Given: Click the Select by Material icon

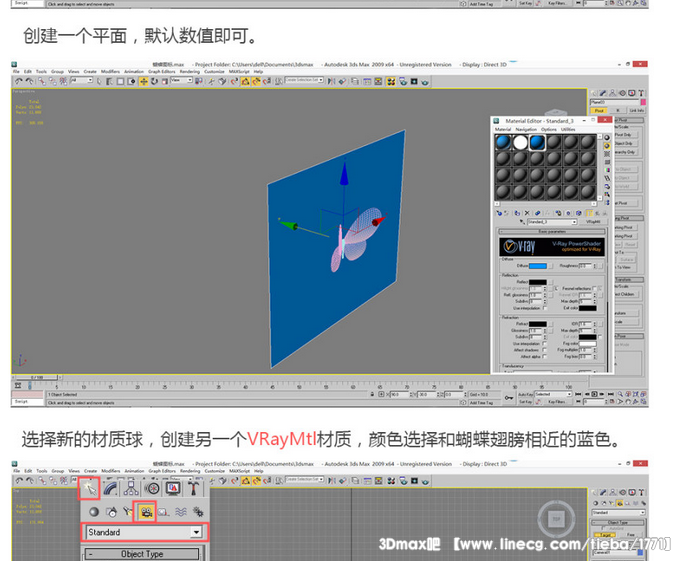Looking at the screenshot, I should click(x=607, y=194).
